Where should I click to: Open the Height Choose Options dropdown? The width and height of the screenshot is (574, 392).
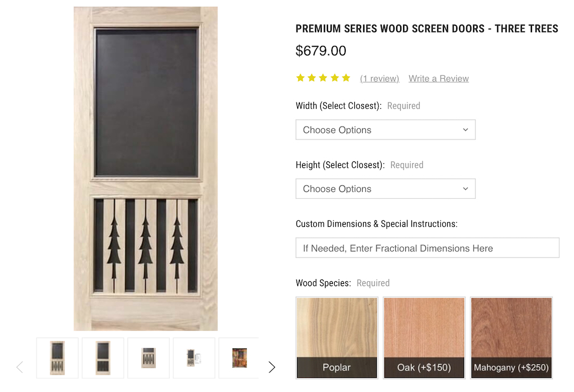pos(385,189)
